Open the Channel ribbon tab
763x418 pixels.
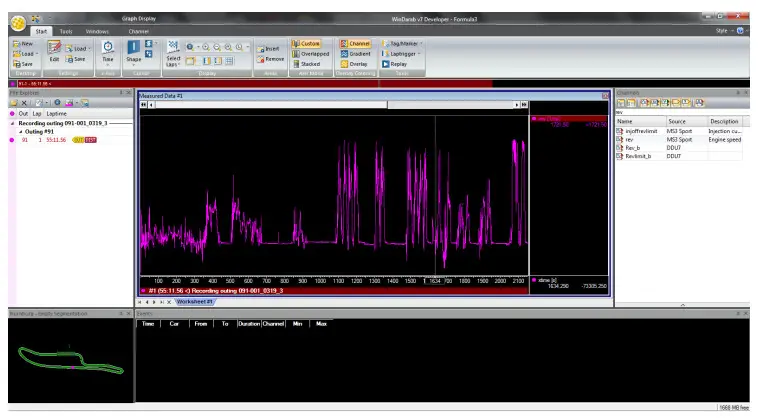click(138, 32)
